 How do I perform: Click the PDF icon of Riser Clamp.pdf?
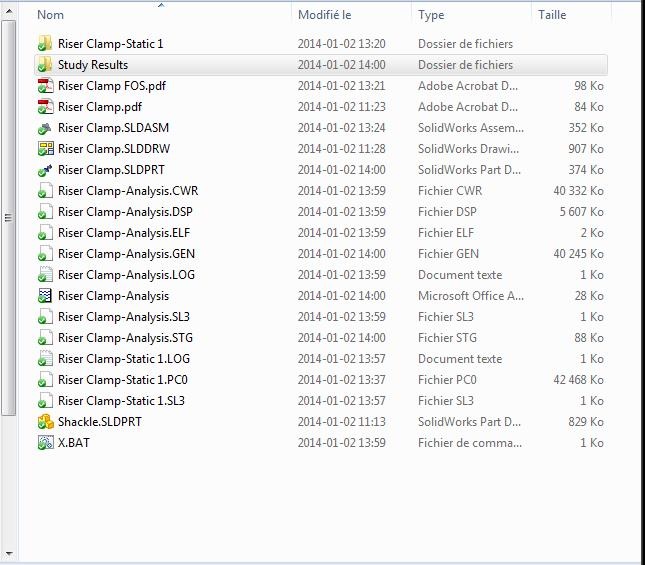pyautogui.click(x=45, y=107)
